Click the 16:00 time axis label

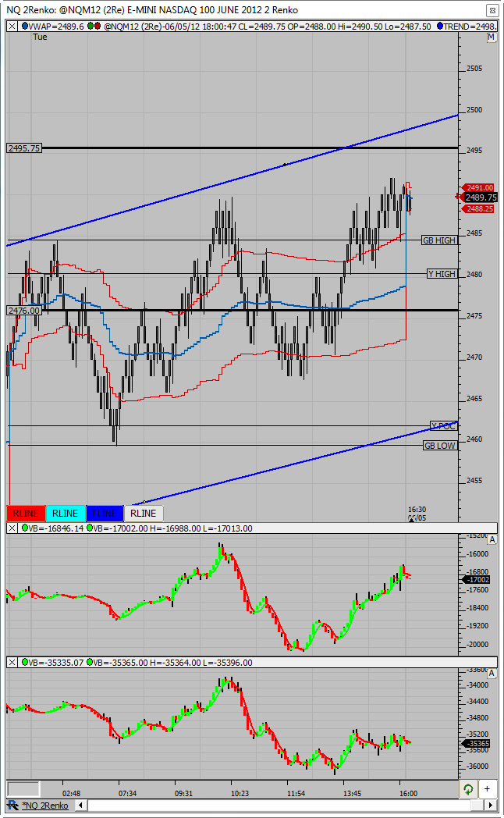(409, 794)
